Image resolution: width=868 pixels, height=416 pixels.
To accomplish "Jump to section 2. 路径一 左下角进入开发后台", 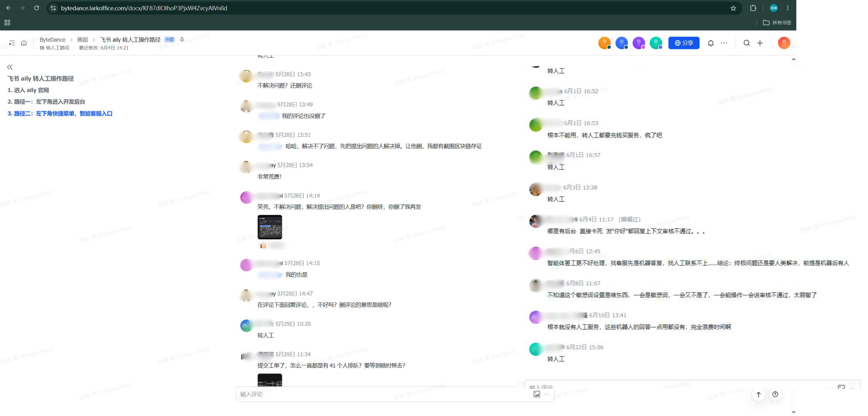I will (46, 102).
